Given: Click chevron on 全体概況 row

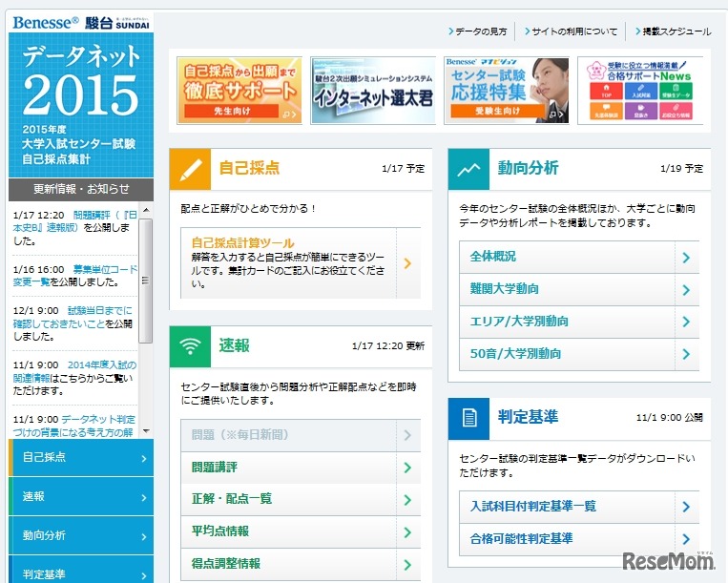Looking at the screenshot, I should [686, 258].
